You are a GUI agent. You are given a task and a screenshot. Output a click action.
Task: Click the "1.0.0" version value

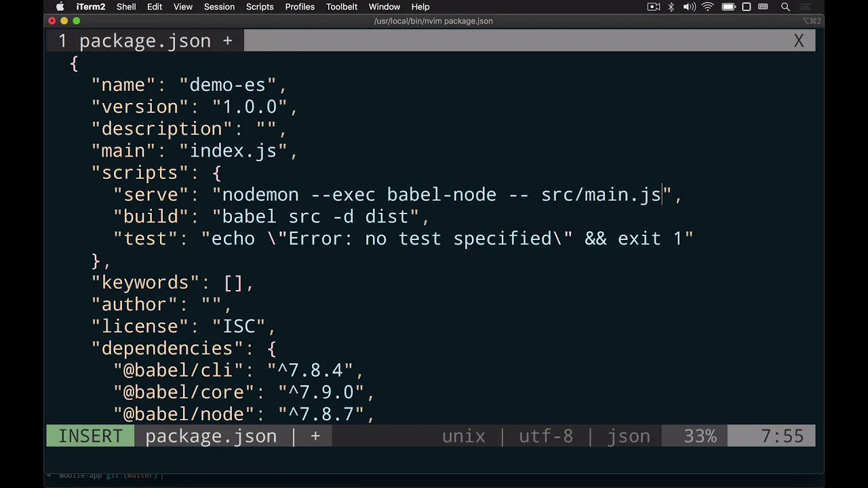coord(250,107)
